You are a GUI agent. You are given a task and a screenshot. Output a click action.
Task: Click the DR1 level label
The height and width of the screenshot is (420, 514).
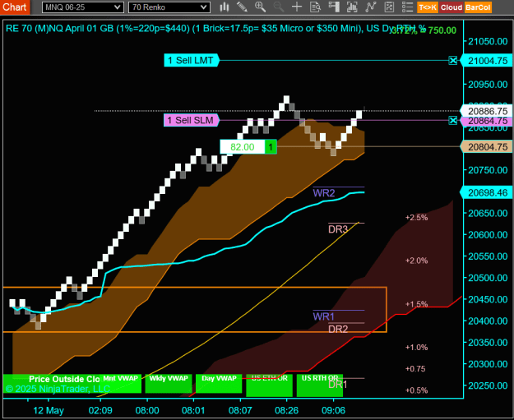coord(338,385)
